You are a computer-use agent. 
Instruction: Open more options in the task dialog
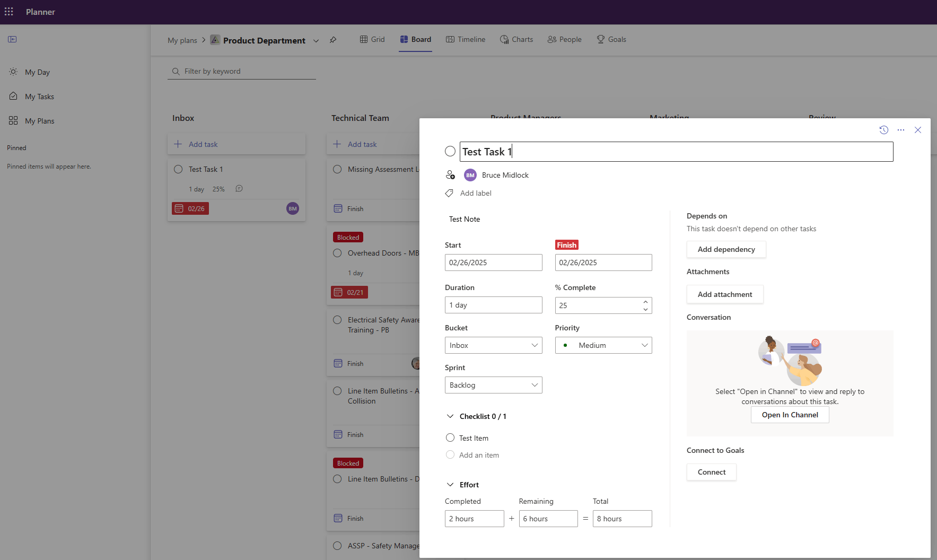tap(901, 130)
